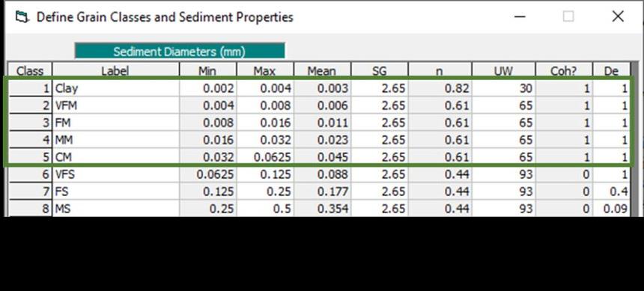
Task: Click the Sediment Diameters (mm) header
Action: click(180, 52)
